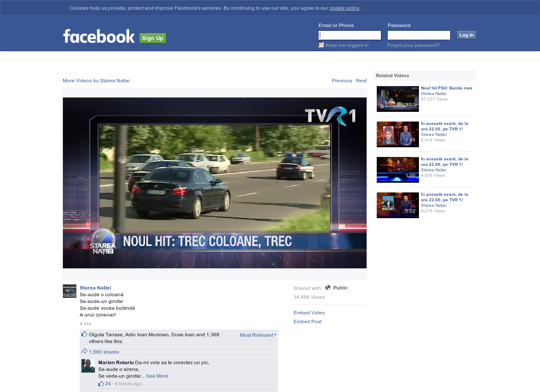Play the Trec Coloane, Trec video
Viewport: 540px width, 392px height.
(215, 183)
